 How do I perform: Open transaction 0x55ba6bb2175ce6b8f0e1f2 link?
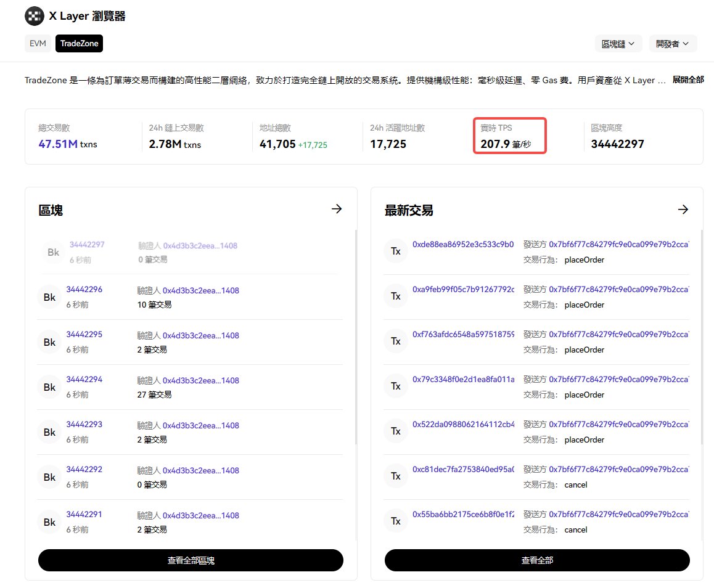pyautogui.click(x=463, y=515)
